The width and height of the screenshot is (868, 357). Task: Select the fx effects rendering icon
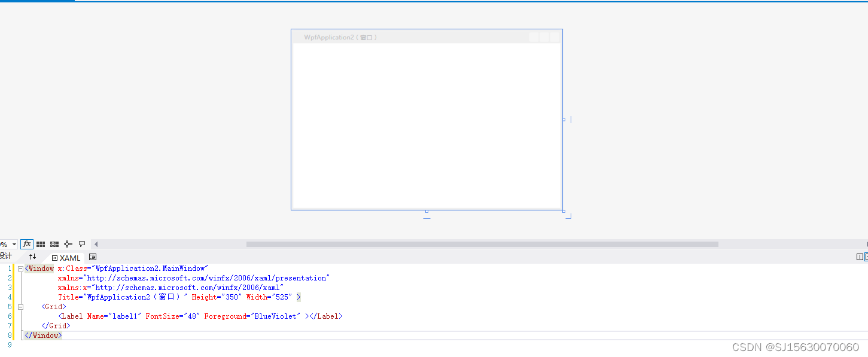point(27,244)
